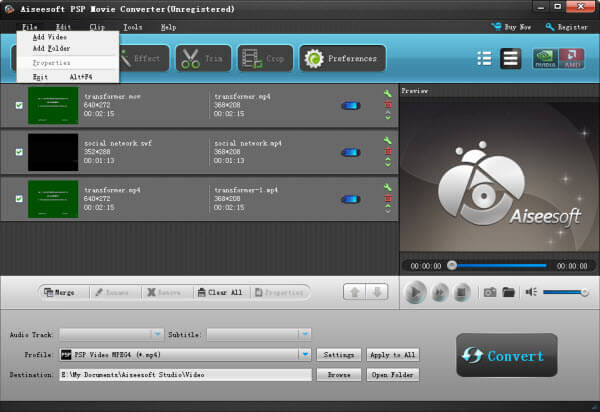Open the Edit menu
Image resolution: width=600 pixels, height=412 pixels.
point(64,27)
